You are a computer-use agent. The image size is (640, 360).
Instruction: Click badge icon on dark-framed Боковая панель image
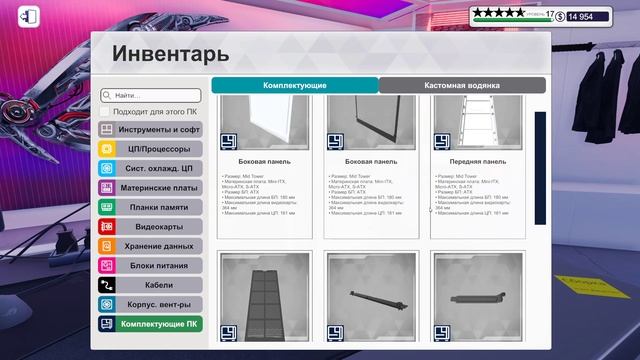[x=335, y=142]
